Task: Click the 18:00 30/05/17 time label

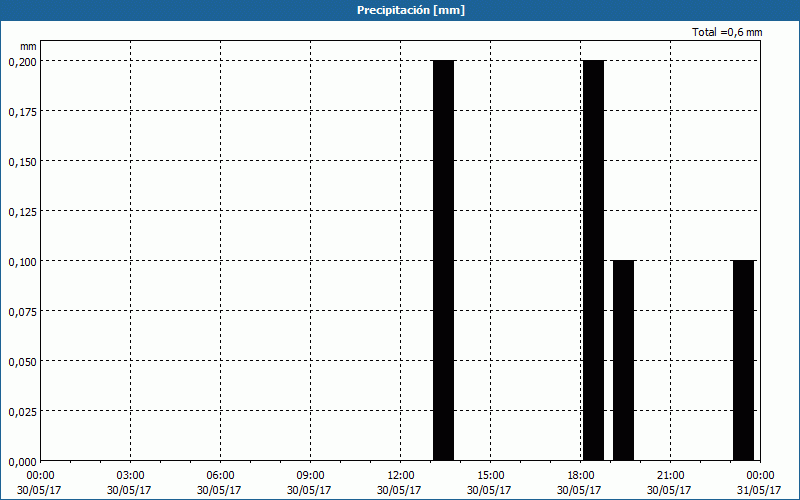Action: pyautogui.click(x=580, y=483)
